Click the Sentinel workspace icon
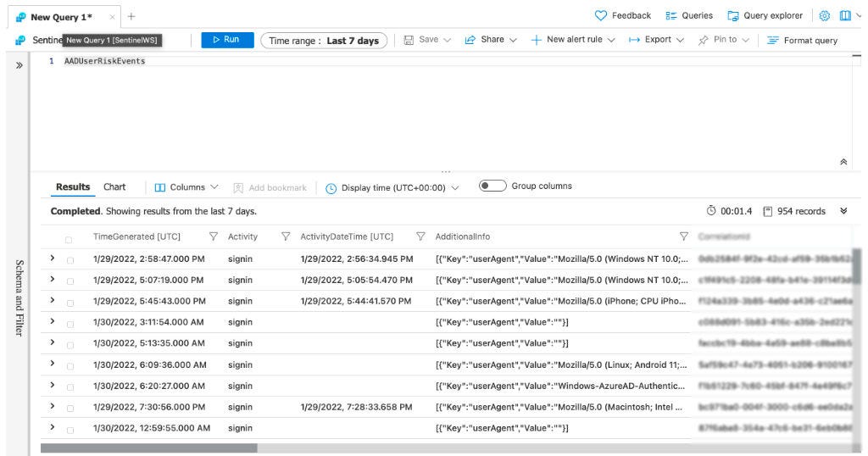868x456 pixels. [x=20, y=40]
